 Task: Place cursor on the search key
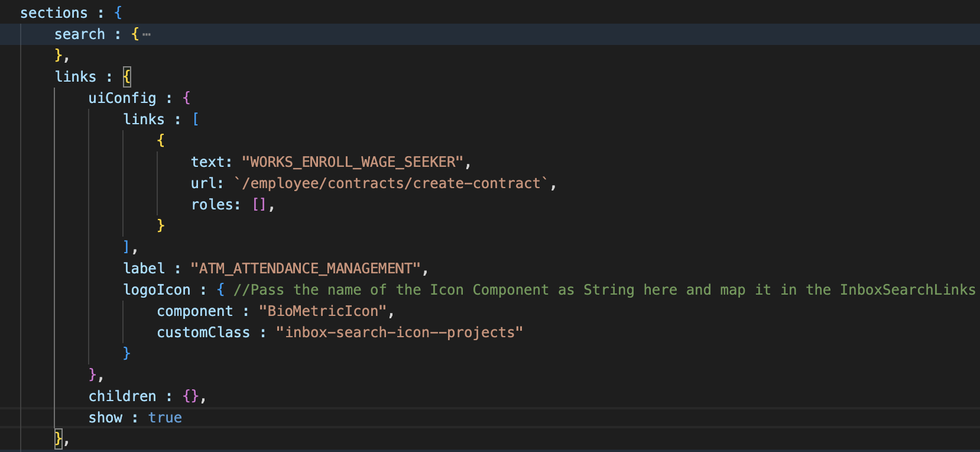79,34
